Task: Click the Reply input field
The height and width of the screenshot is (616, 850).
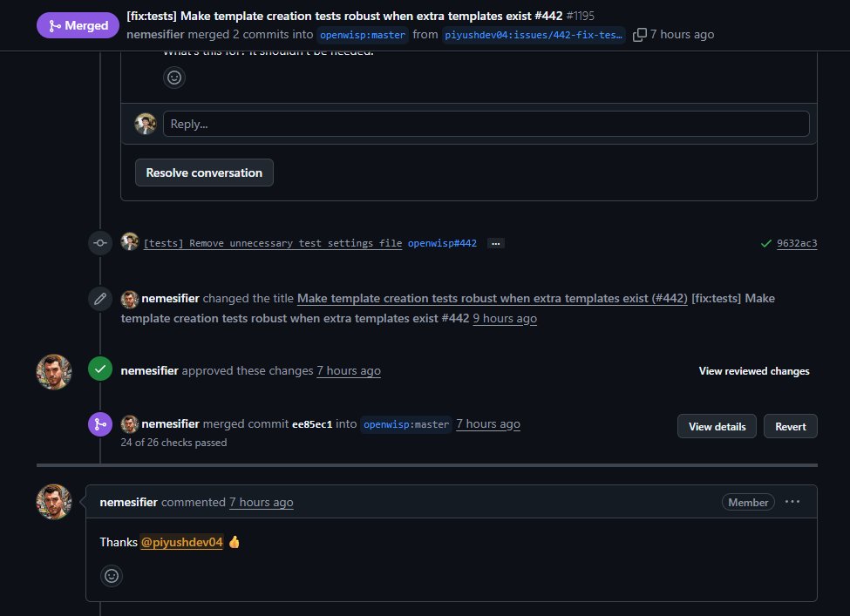Action: tap(486, 124)
